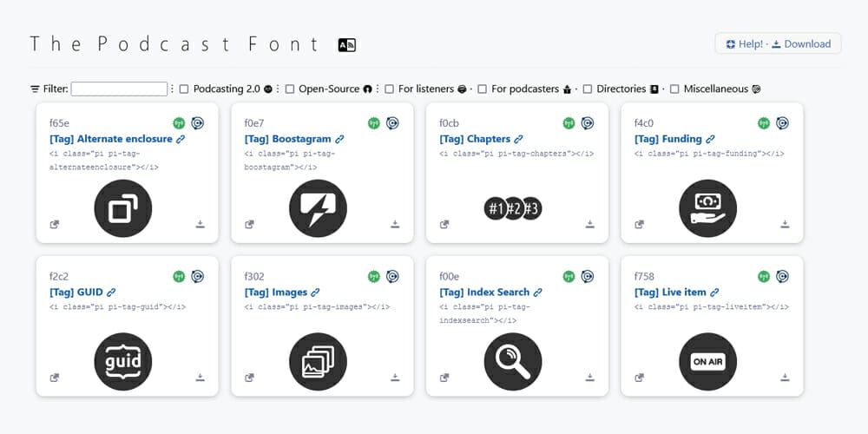Select the pi-tag-guid code snippet
The height and width of the screenshot is (434, 868).
[117, 307]
